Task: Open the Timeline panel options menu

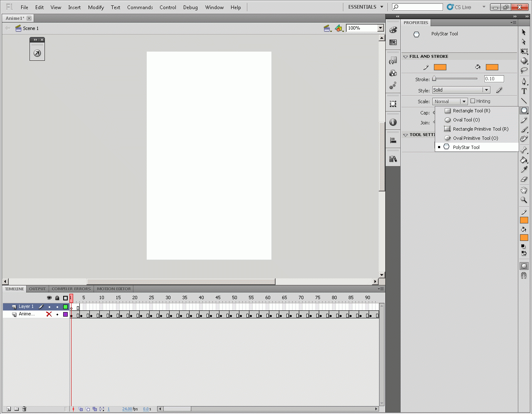Action: [x=381, y=289]
